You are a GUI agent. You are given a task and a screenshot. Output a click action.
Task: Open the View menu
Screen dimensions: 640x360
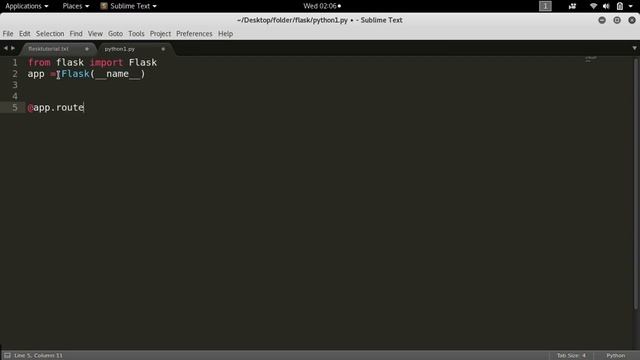pos(95,34)
